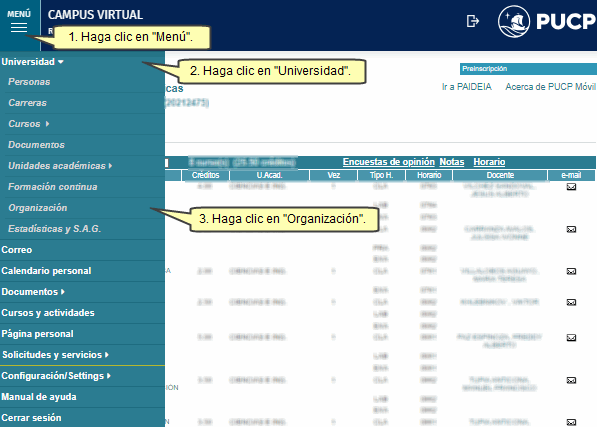Open Encuestas de opinión link

point(389,162)
